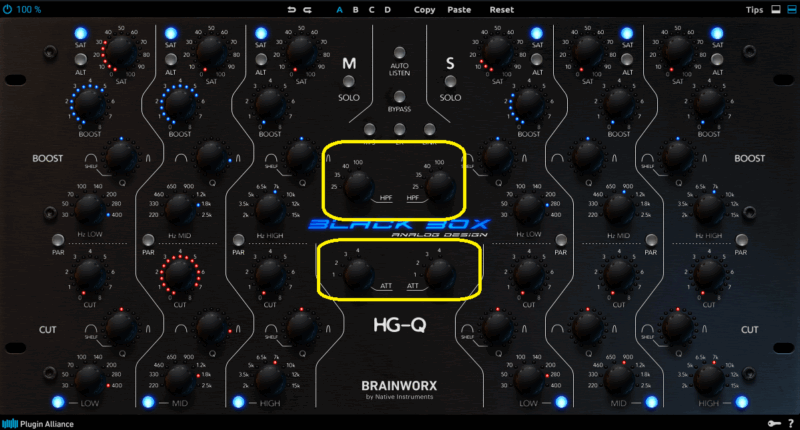Toggle the SAT LED on the Side channel HIGH band
This screenshot has width=800, height=430.
[717, 33]
